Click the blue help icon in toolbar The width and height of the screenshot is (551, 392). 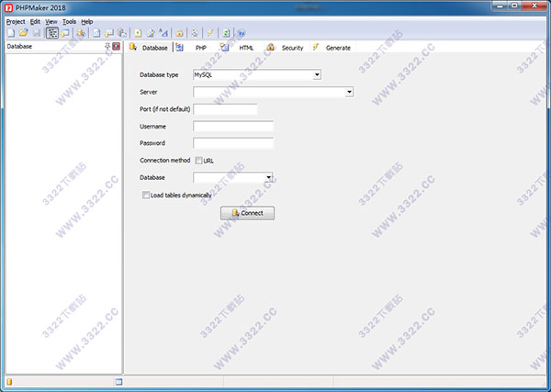point(241,33)
